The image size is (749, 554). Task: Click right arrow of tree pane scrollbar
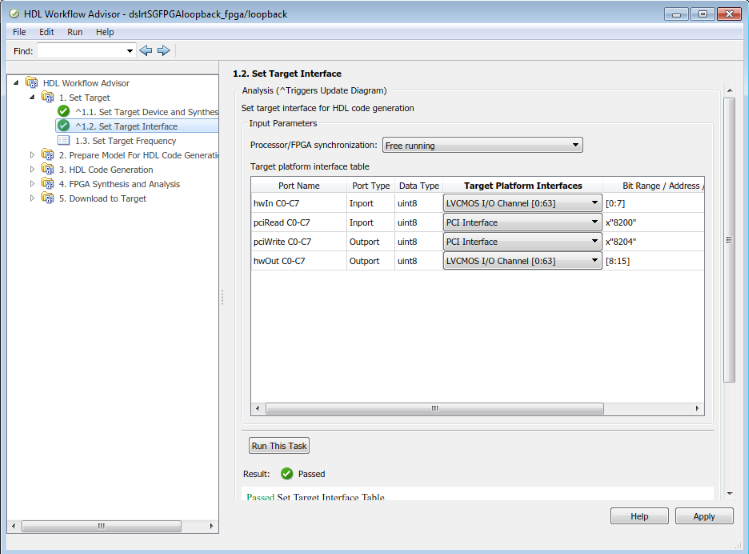tap(212, 526)
